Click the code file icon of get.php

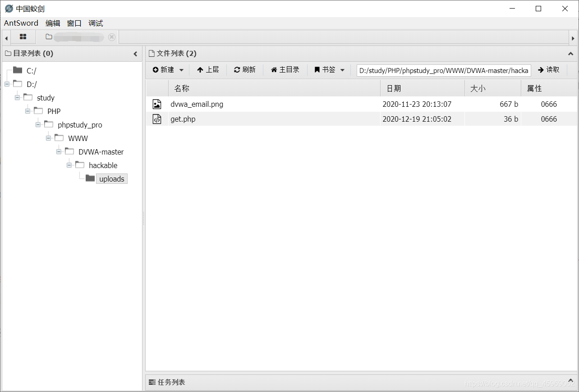(156, 119)
